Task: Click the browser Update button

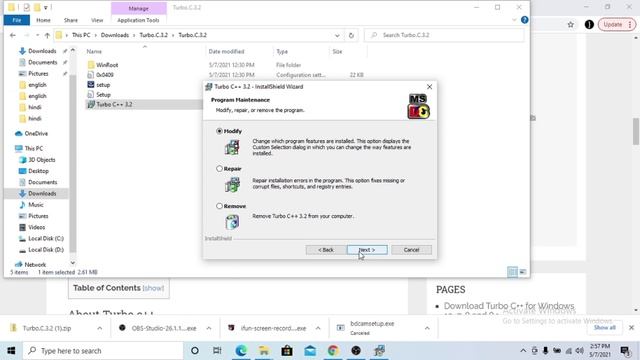Action: coord(617,24)
